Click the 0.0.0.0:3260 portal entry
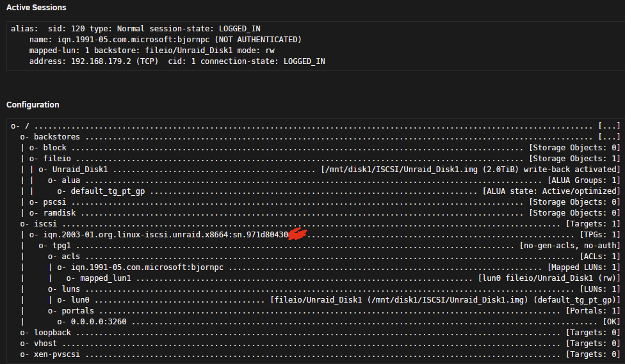Image resolution: width=625 pixels, height=364 pixels. pyautogui.click(x=99, y=322)
